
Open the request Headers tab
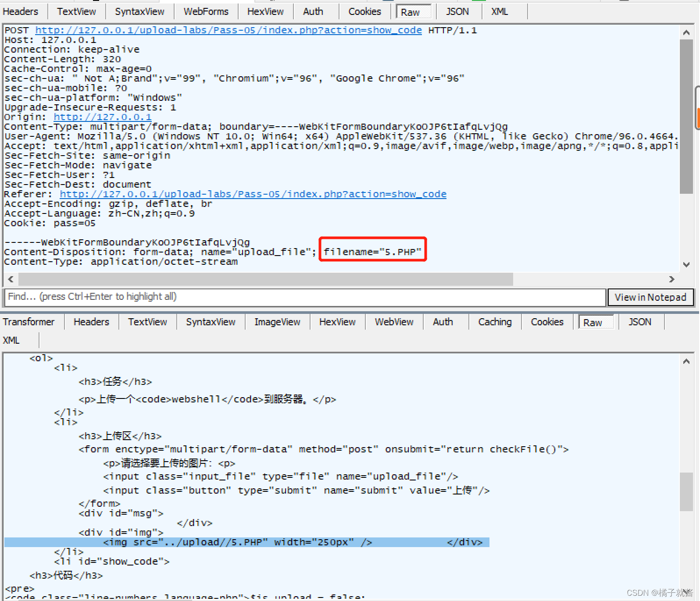(21, 11)
